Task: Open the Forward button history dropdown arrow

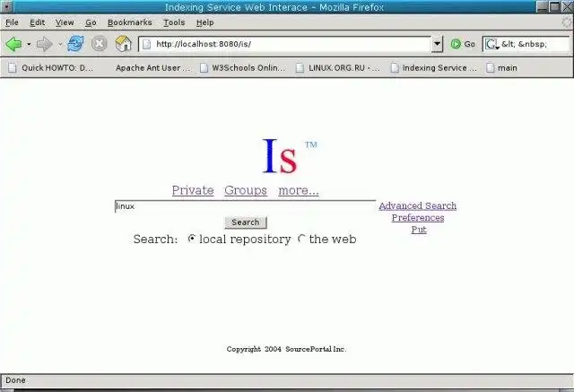Action: point(60,45)
